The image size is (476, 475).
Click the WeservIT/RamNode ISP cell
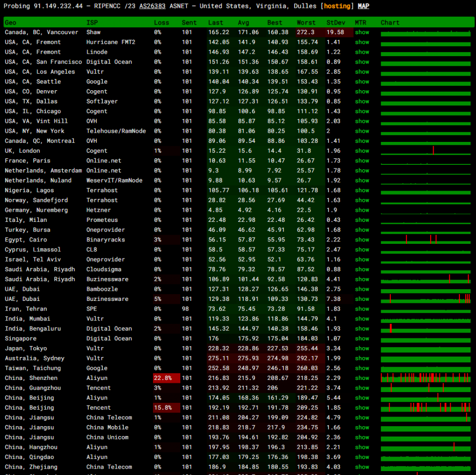pos(114,180)
